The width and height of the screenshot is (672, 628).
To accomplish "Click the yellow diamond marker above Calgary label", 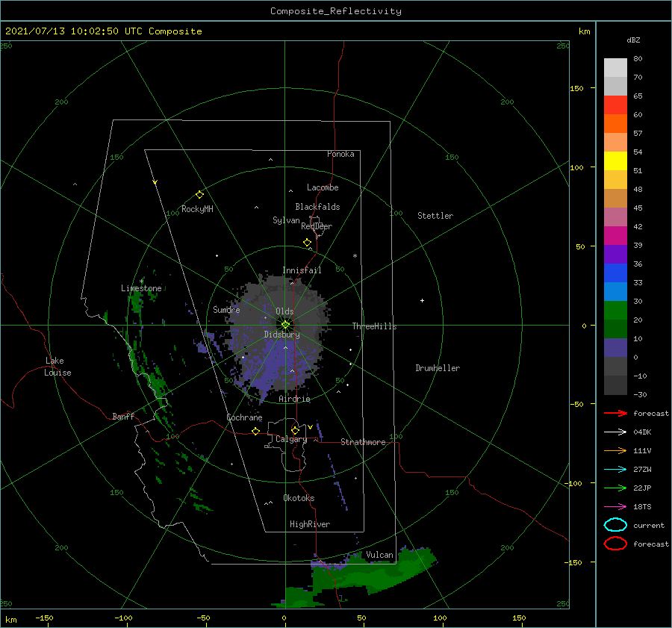I will 295,430.
